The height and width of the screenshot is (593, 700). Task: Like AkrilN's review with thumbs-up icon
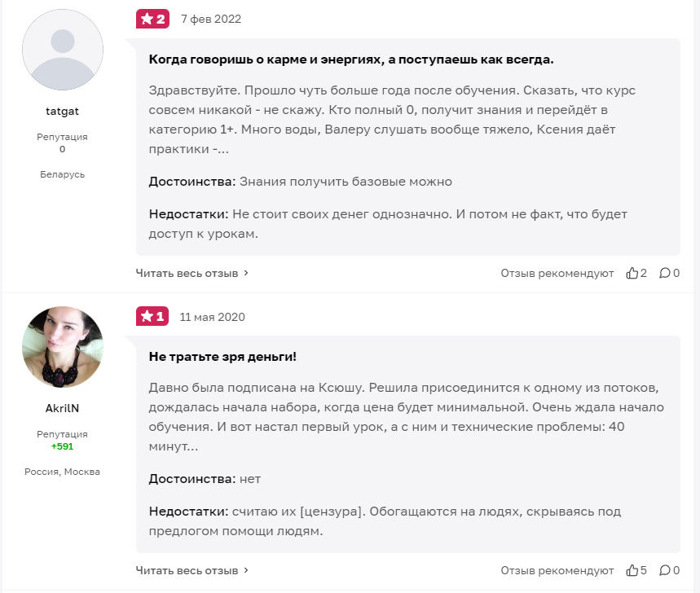[x=632, y=570]
